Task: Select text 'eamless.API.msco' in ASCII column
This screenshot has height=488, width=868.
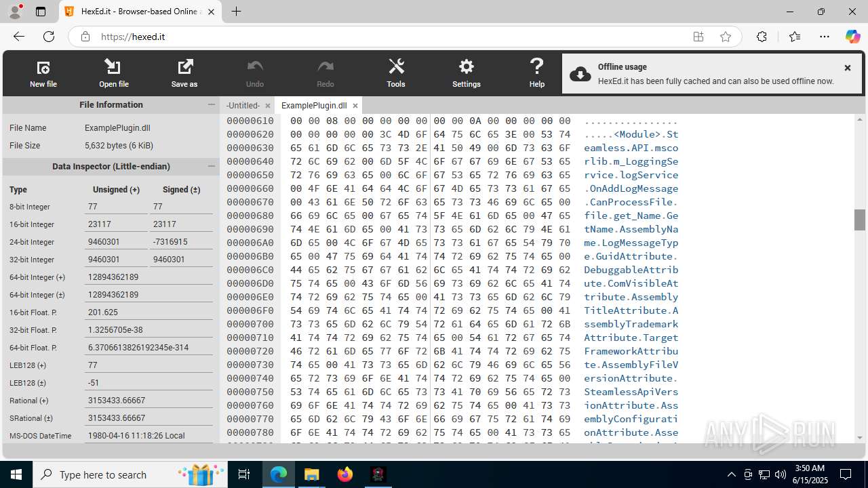Action: tap(631, 148)
